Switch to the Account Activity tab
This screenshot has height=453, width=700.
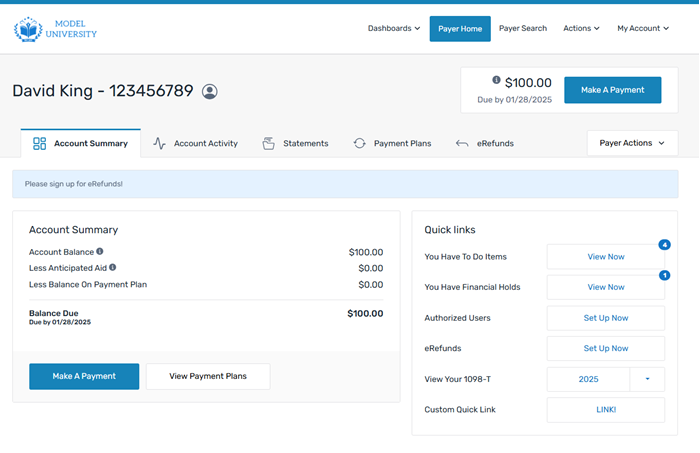[196, 144]
